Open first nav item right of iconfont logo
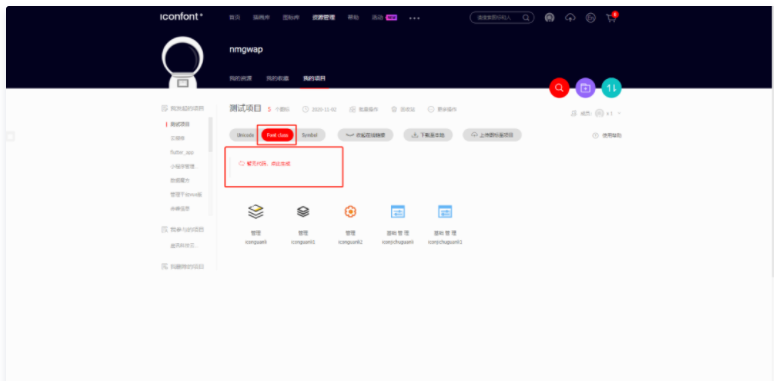The height and width of the screenshot is (381, 774). coord(234,18)
